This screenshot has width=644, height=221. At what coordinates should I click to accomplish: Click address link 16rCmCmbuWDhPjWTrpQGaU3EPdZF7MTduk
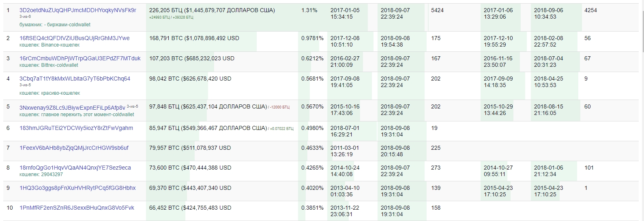(x=80, y=58)
